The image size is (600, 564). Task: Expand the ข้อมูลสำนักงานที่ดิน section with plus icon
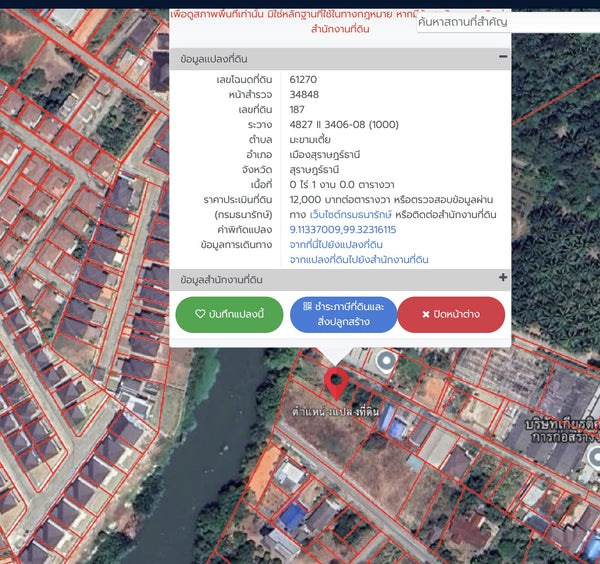pos(503,277)
